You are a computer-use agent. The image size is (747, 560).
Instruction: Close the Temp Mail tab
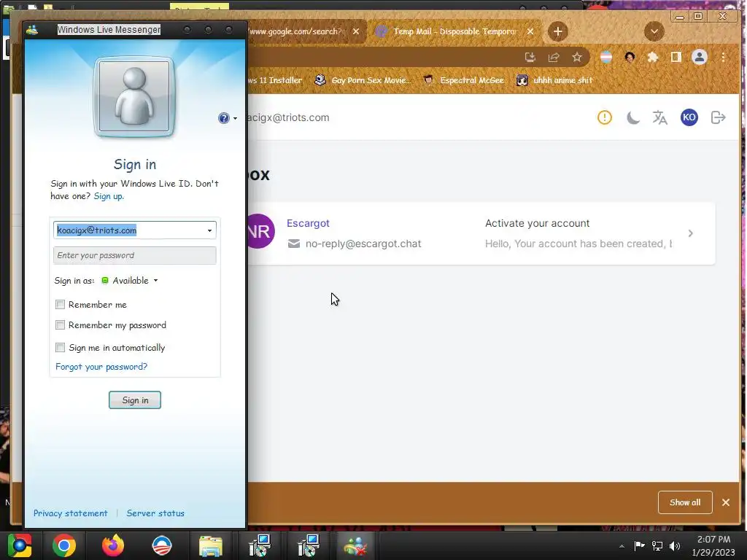[x=530, y=31]
